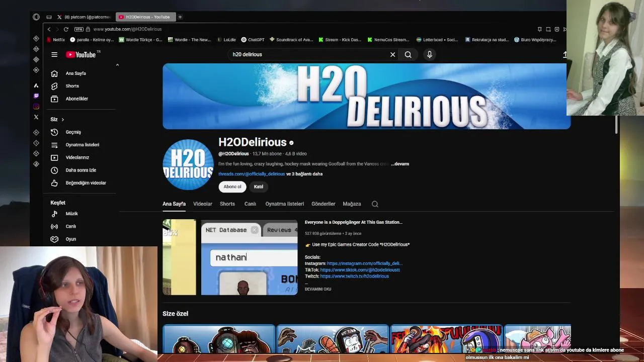Viewport: 644px width, 362px height.
Task: Open the twitch.tv/h2odelirious link
Action: (x=354, y=276)
